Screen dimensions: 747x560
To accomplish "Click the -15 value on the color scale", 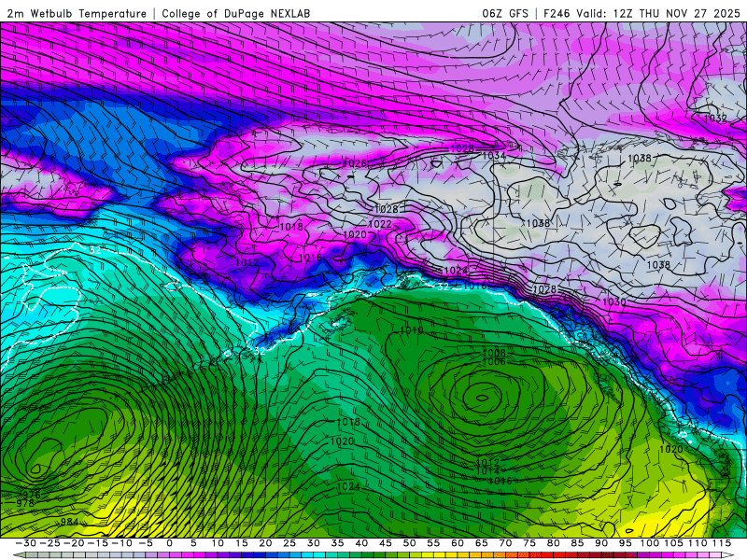I will click(98, 543).
